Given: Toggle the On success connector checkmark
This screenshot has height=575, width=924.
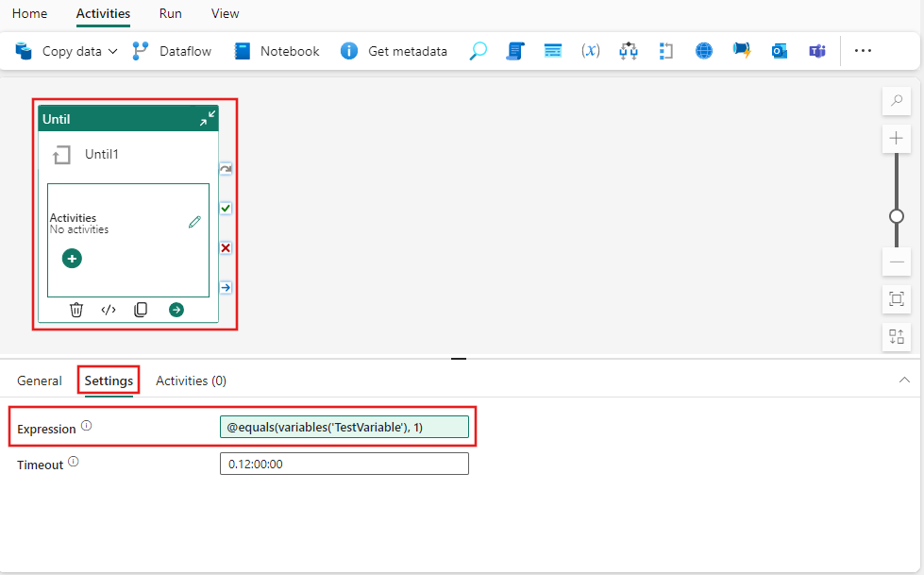Looking at the screenshot, I should 225,208.
